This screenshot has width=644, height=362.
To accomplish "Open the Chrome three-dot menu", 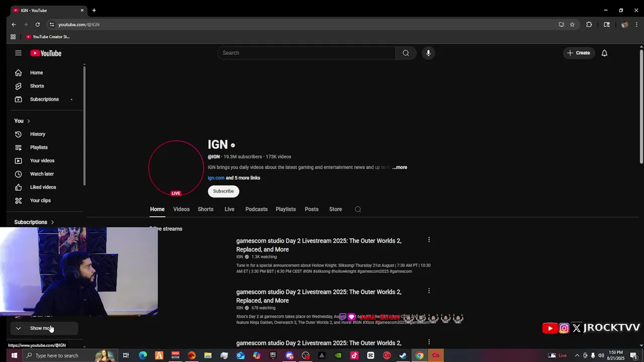I will pyautogui.click(x=637, y=24).
